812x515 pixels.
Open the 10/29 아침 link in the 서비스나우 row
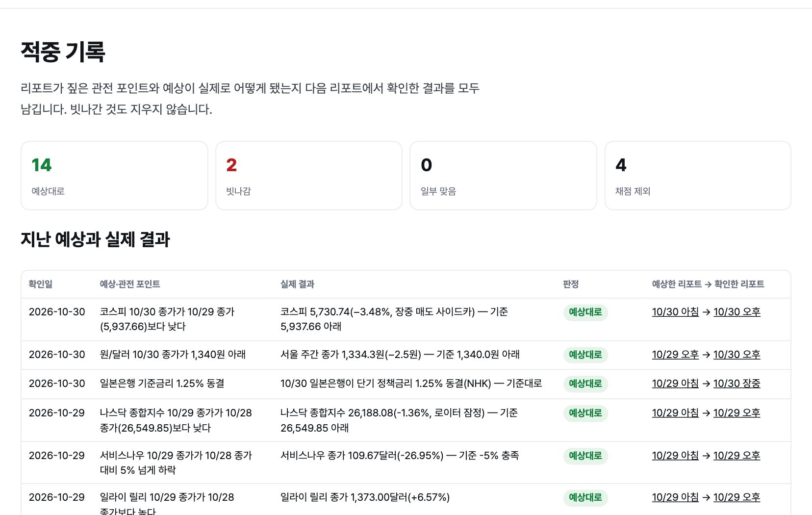pos(675,456)
